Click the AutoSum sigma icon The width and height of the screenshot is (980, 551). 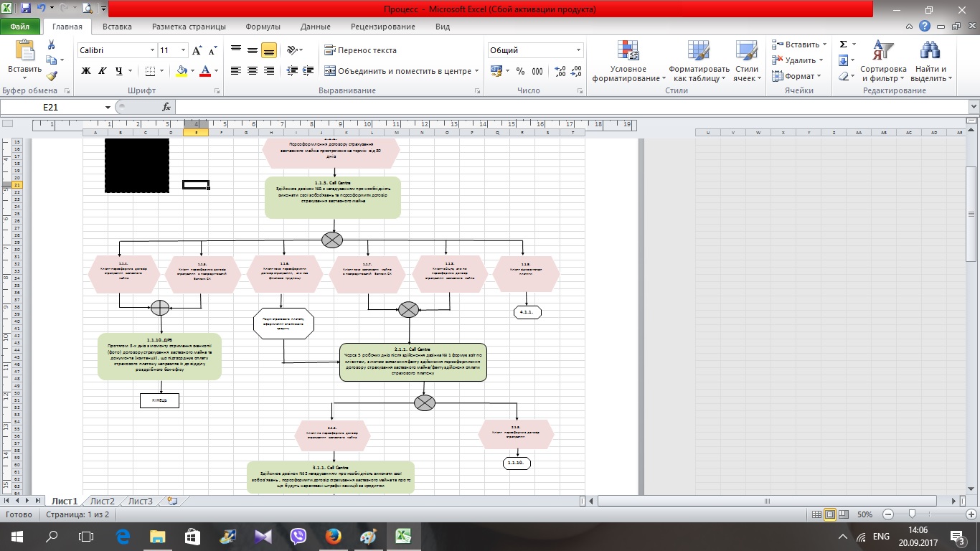pos(843,44)
